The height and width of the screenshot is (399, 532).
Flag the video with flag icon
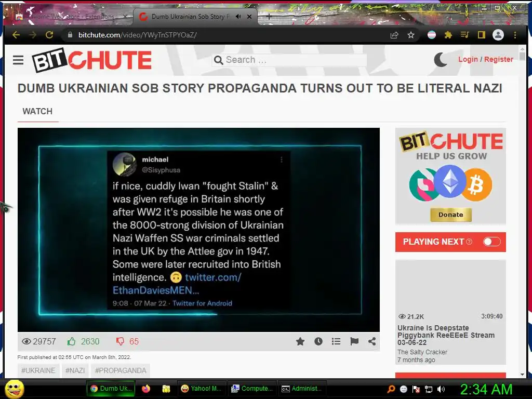(x=354, y=341)
